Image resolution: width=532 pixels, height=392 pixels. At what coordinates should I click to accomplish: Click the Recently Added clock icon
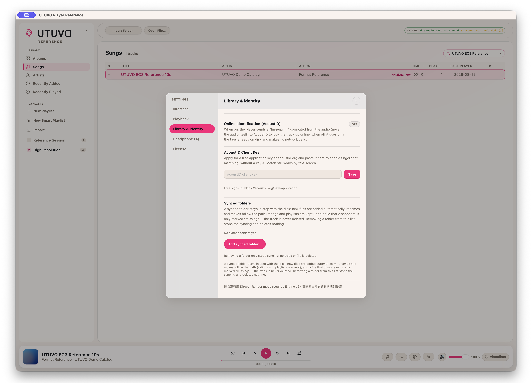tap(28, 83)
